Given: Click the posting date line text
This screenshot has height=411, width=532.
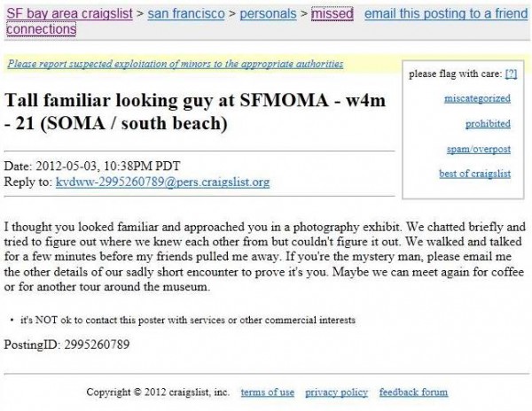Looking at the screenshot, I should (92, 166).
